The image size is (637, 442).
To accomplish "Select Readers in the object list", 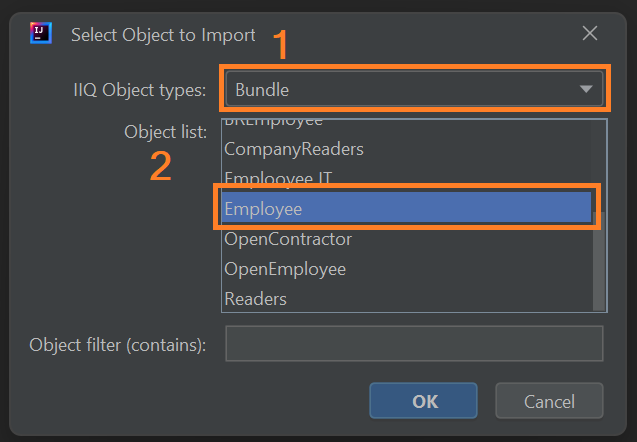I will tap(407, 299).
